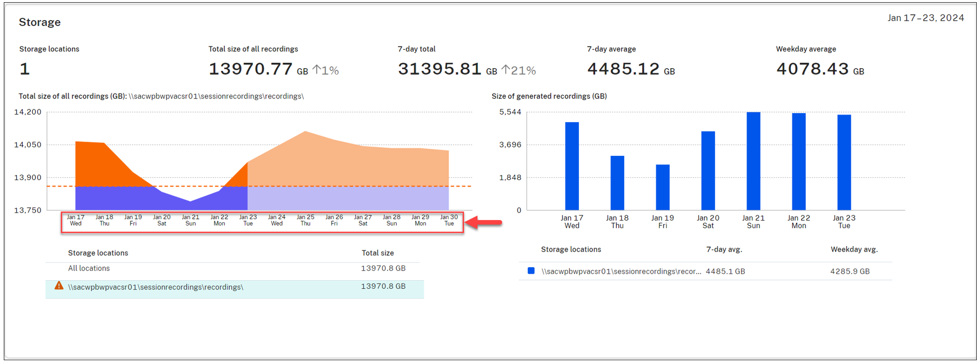Image resolution: width=980 pixels, height=364 pixels.
Task: Click the 7-day total up-arrow 21% indicator
Action: point(518,70)
